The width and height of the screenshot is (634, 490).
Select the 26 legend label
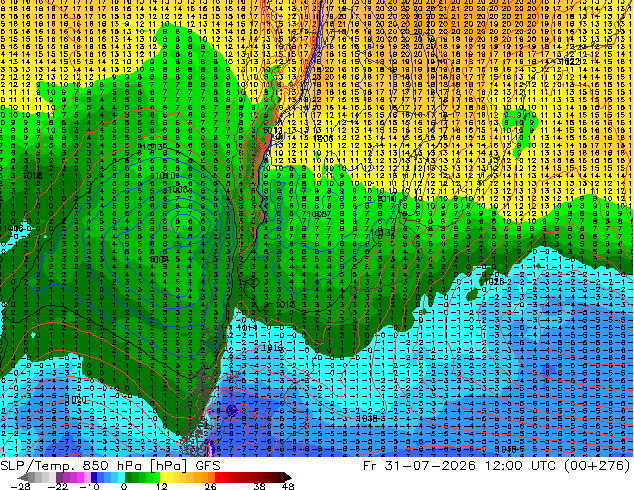210,486
